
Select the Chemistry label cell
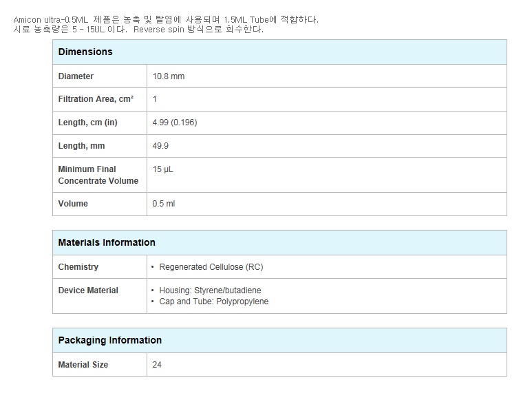coord(100,267)
